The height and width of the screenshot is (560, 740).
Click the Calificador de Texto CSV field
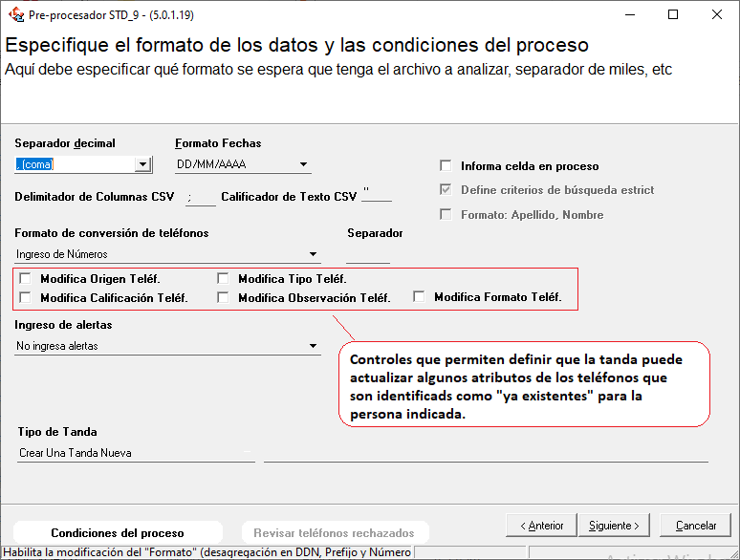click(377, 197)
